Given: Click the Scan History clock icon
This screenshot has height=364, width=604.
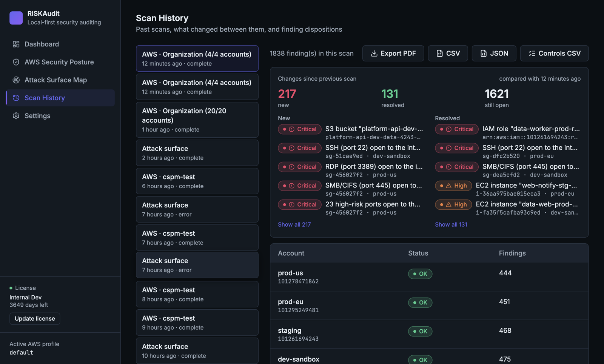Looking at the screenshot, I should 16,98.
